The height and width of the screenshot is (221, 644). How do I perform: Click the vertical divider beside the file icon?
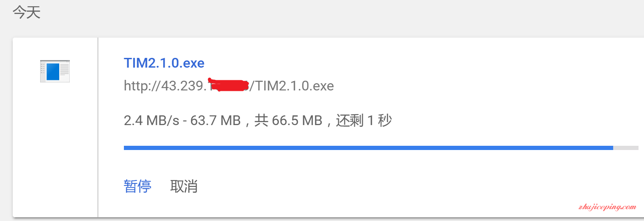pos(98,127)
